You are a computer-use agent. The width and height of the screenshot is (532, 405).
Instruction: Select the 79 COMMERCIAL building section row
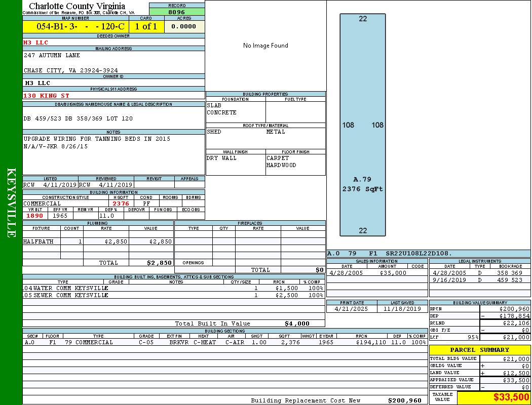point(225,342)
